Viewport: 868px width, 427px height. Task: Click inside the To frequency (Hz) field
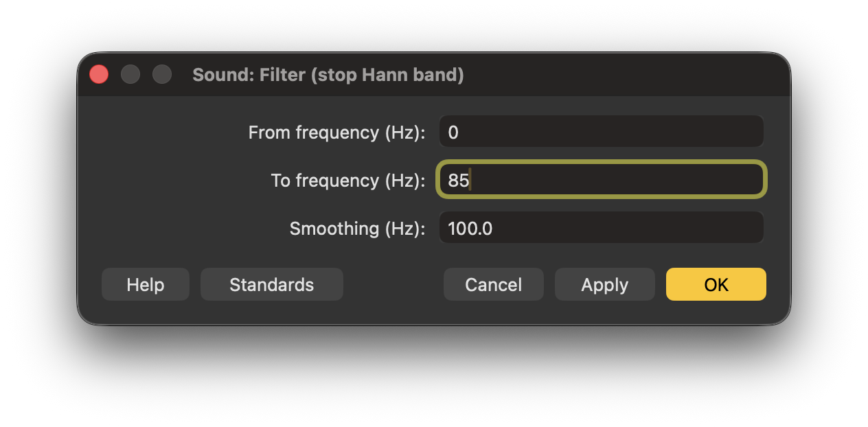[x=601, y=180]
